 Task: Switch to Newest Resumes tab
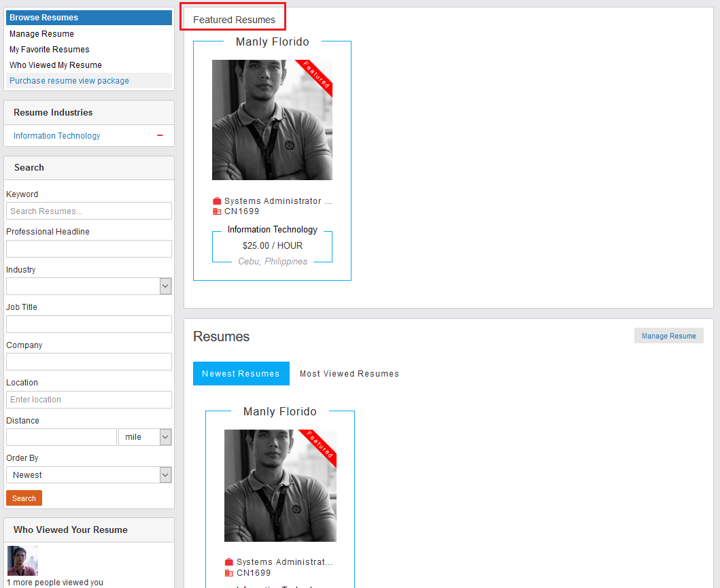(241, 374)
